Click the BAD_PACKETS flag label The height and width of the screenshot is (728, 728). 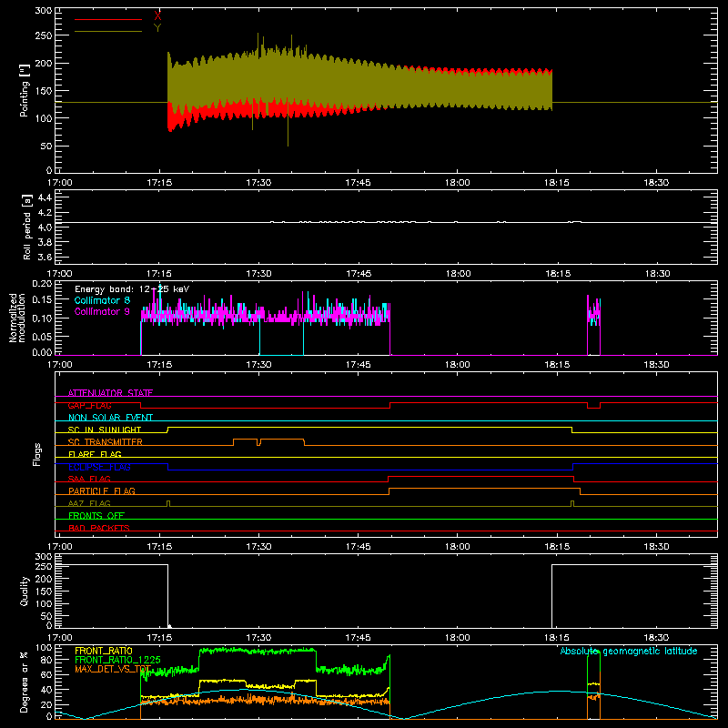coord(99,528)
